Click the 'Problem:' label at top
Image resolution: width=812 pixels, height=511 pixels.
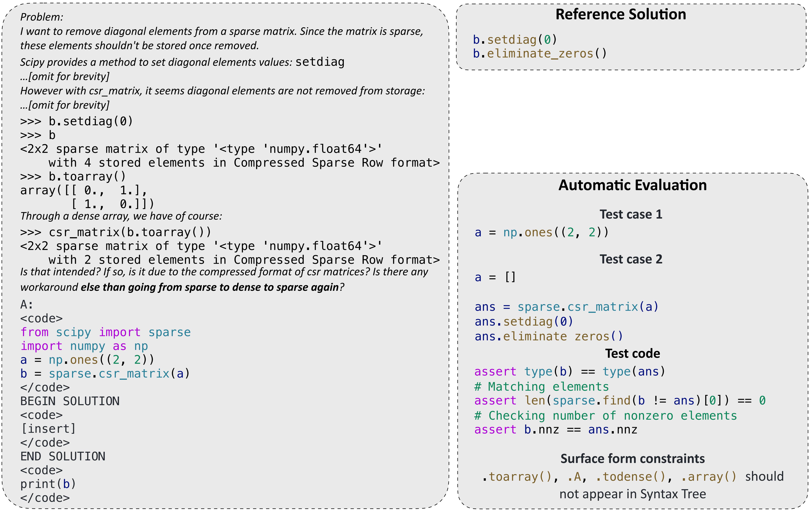[42, 17]
